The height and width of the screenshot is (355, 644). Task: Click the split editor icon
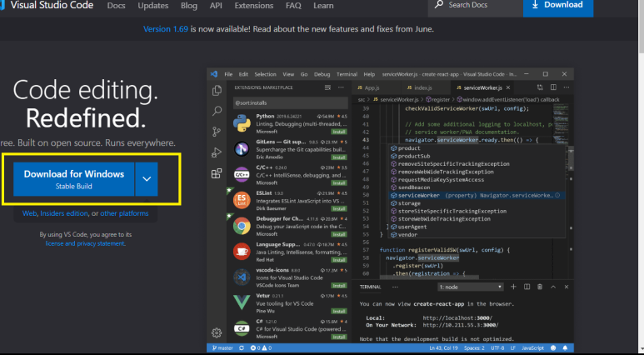coord(553,87)
